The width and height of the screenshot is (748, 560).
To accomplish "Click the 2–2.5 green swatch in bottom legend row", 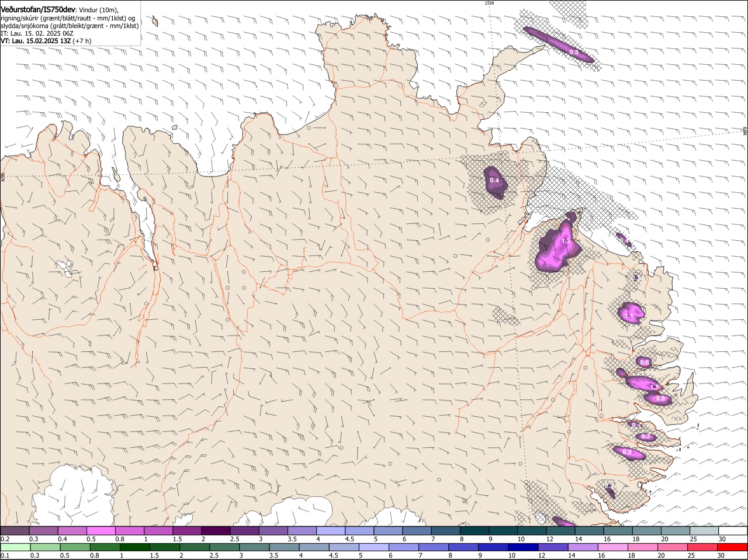I will [x=195, y=547].
